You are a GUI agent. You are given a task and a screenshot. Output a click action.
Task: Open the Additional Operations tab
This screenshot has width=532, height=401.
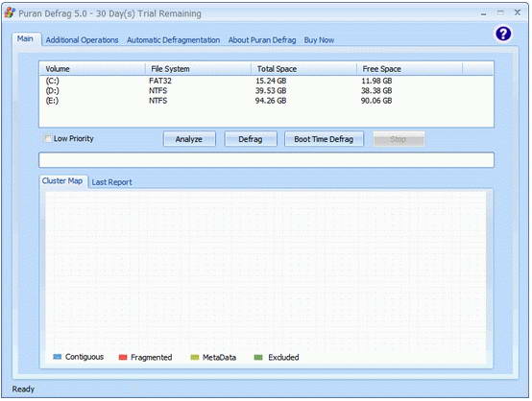click(x=83, y=40)
